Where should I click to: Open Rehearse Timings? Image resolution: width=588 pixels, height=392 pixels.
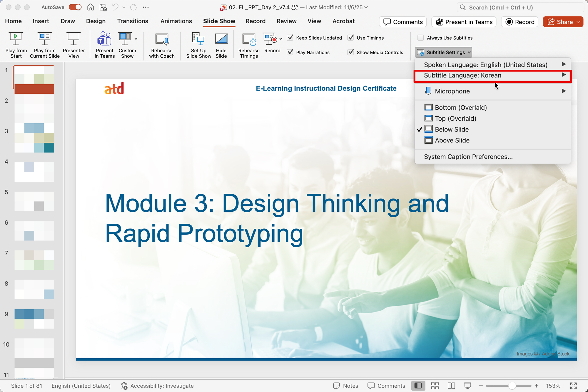[249, 45]
